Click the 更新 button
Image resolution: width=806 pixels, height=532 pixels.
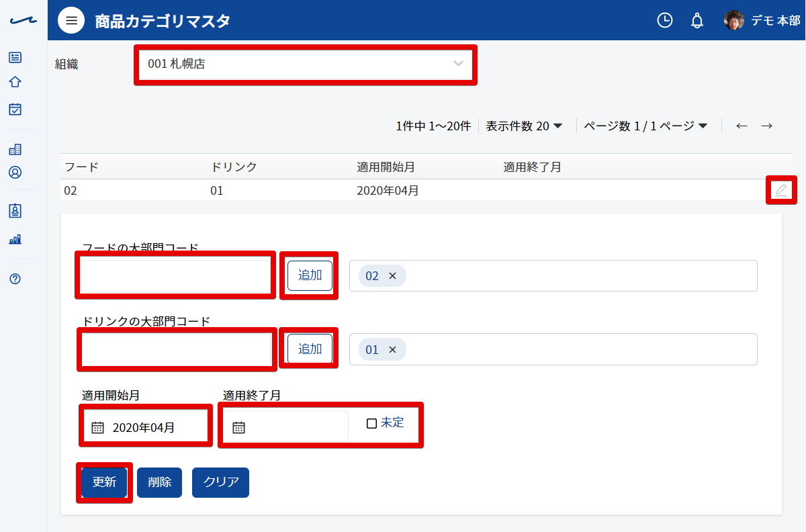click(104, 482)
